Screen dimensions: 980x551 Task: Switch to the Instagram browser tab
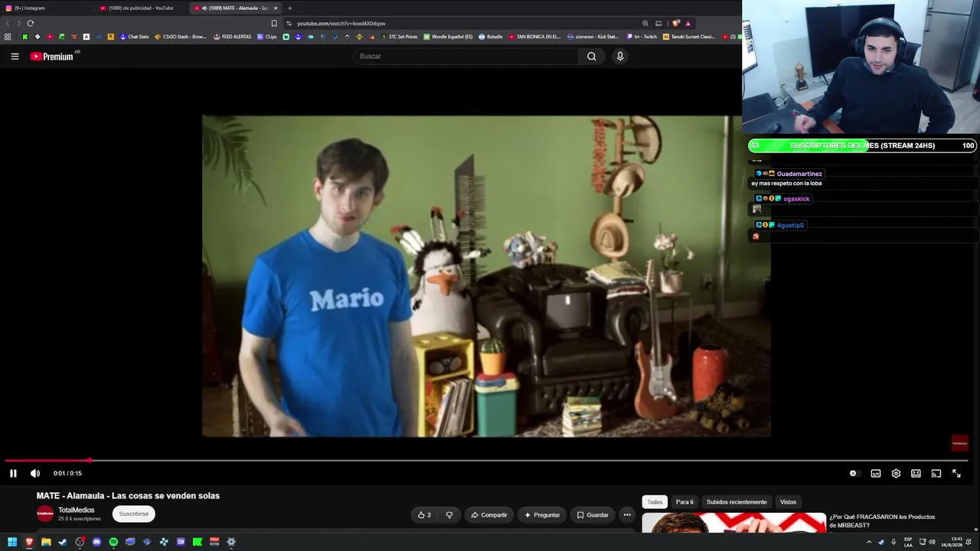pos(46,8)
